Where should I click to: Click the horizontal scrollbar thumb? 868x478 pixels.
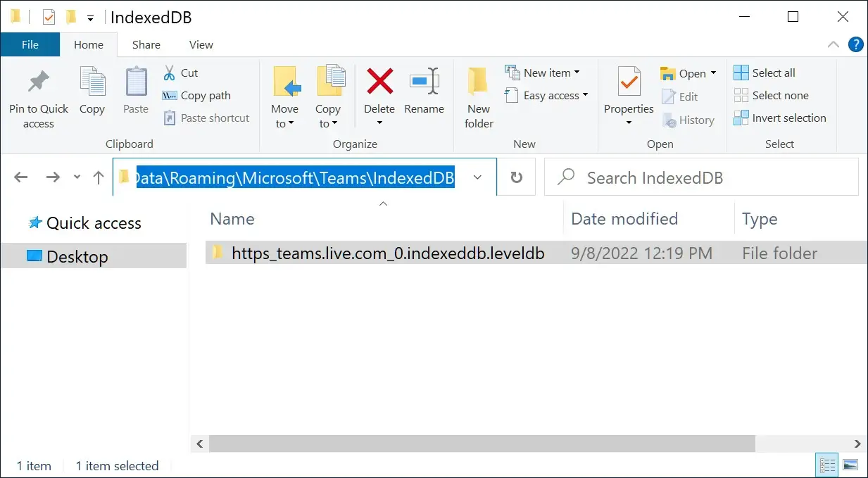click(482, 444)
